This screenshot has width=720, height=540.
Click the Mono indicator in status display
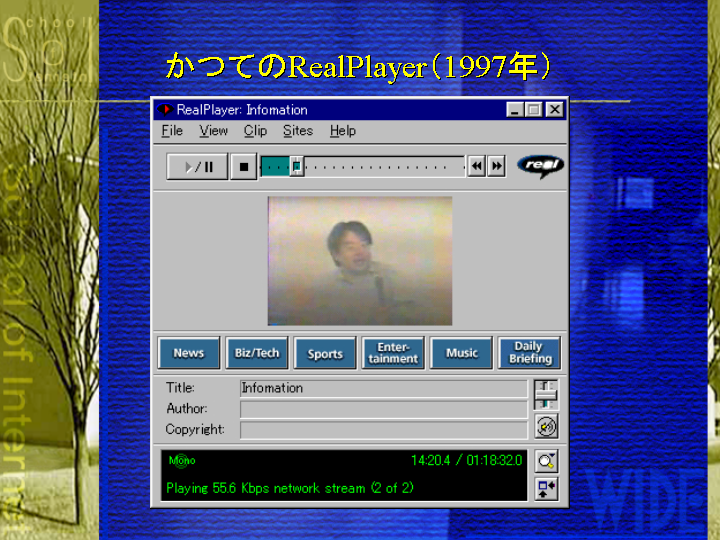[x=182, y=460]
